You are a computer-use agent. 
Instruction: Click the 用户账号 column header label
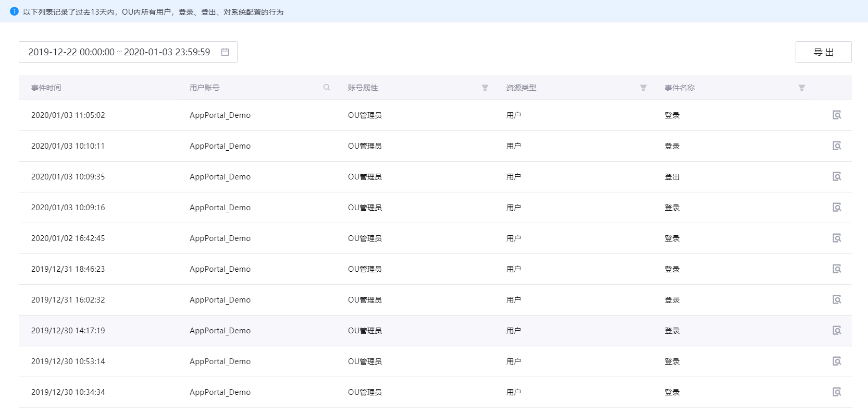tap(205, 88)
